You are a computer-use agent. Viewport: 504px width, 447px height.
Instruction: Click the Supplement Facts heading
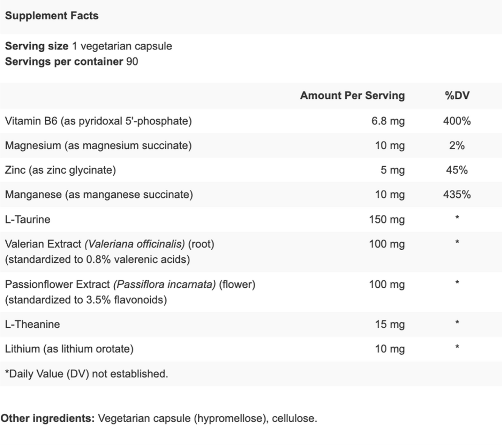pyautogui.click(x=52, y=16)
